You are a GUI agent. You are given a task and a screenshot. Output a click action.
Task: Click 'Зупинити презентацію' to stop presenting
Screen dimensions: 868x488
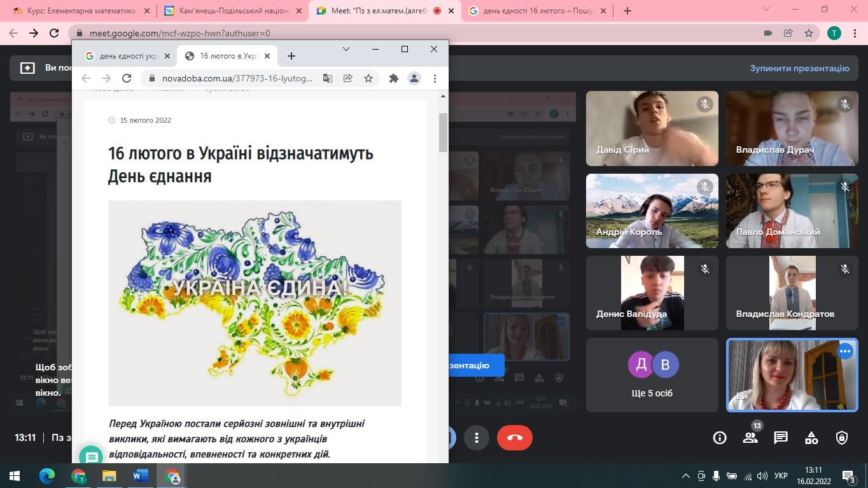799,68
